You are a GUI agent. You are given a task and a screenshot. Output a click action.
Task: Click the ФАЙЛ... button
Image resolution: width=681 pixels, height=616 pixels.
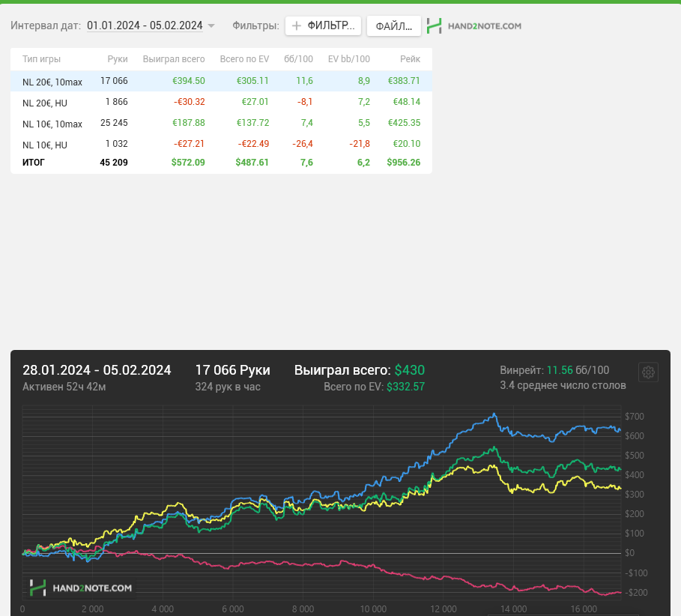(x=394, y=26)
